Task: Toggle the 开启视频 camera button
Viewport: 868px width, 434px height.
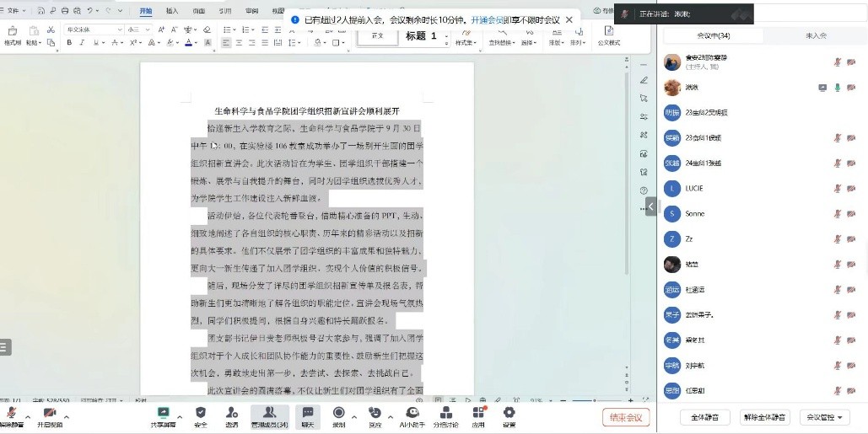Action: click(50, 413)
